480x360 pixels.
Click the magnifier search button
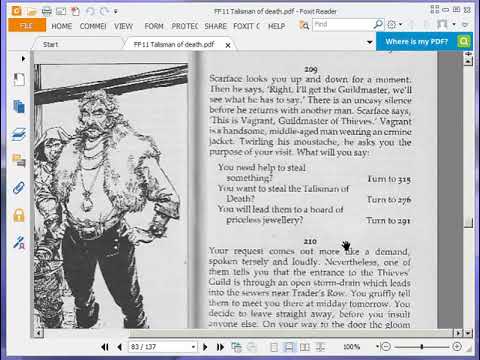pos(378,24)
